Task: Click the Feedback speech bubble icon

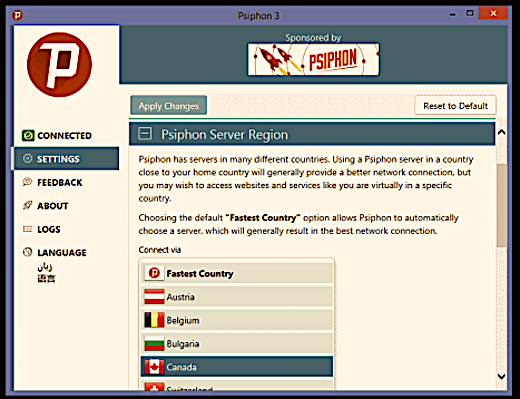Action: click(x=27, y=182)
